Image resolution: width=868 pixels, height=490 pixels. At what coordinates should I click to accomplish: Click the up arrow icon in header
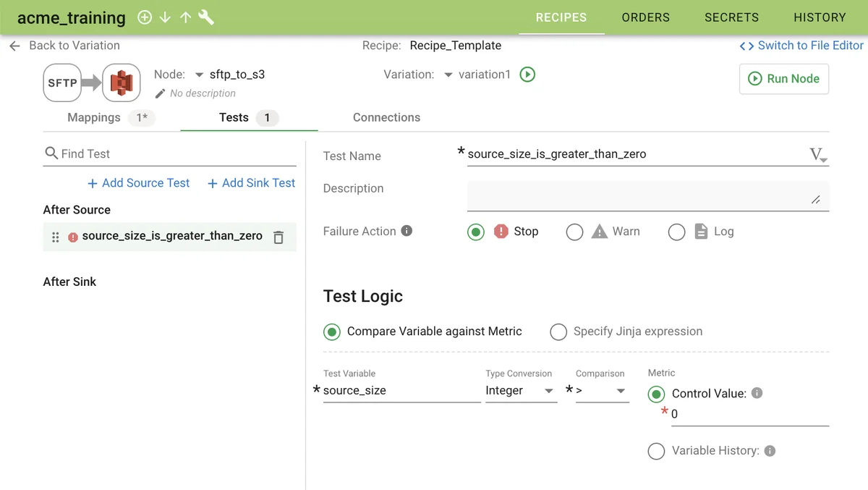[x=185, y=17]
